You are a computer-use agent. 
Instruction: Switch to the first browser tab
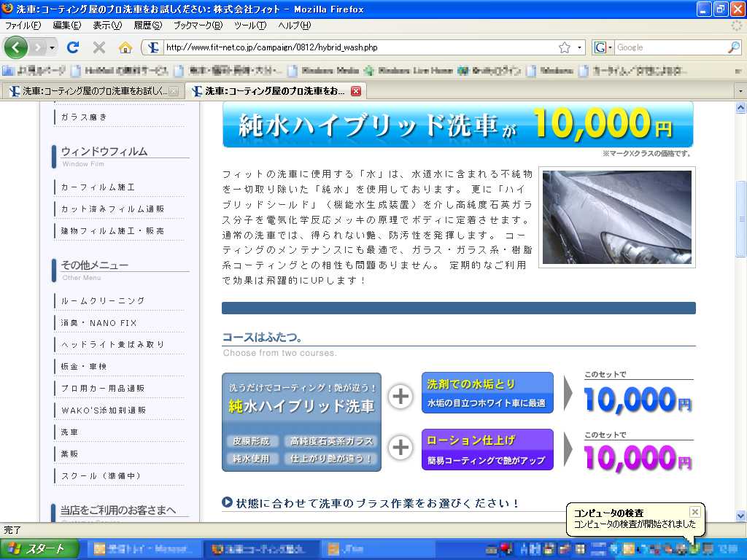coord(93,91)
